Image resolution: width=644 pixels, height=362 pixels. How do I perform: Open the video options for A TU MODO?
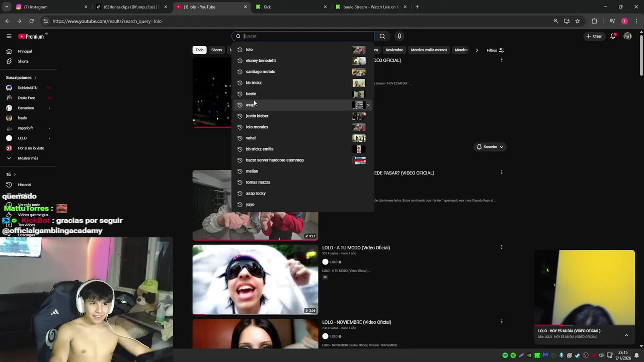pyautogui.click(x=502, y=247)
